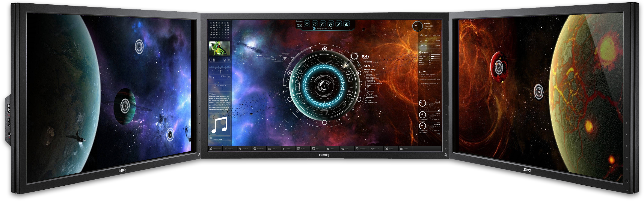This screenshot has height=201, width=644.
Task: Click the large "9:47" time readout
Action: tap(365, 56)
